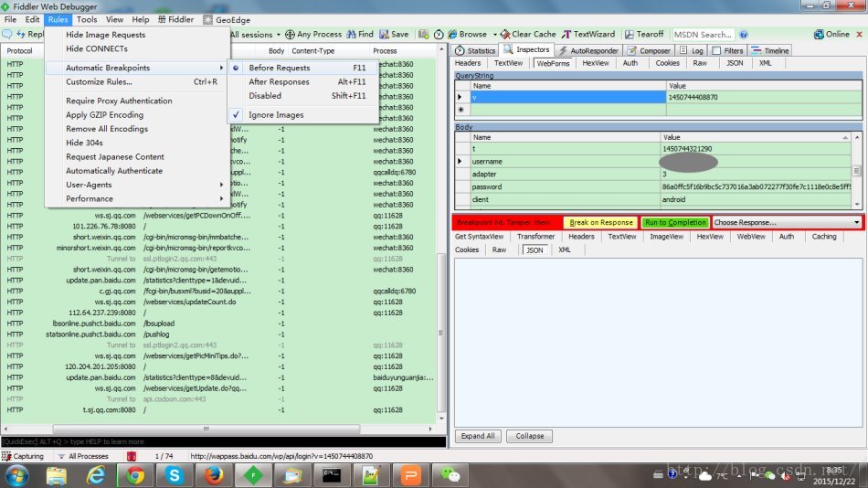Screen dimensions: 868x488
Task: Open the All sessions dropdown arrow
Action: coord(278,35)
